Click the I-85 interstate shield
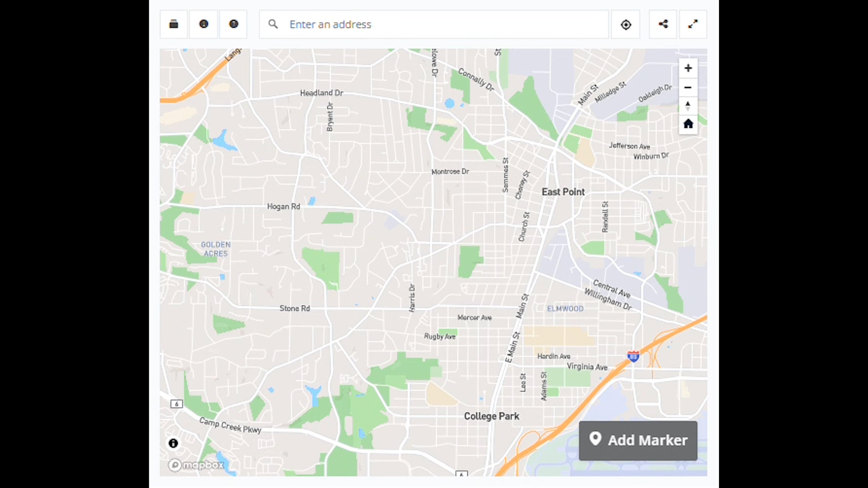Viewport: 868px width, 488px height. [633, 356]
